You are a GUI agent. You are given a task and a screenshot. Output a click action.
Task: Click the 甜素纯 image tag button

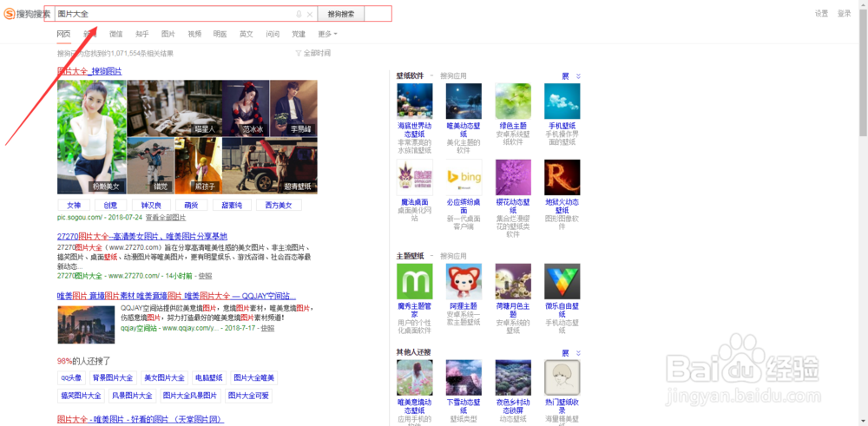[x=232, y=206]
